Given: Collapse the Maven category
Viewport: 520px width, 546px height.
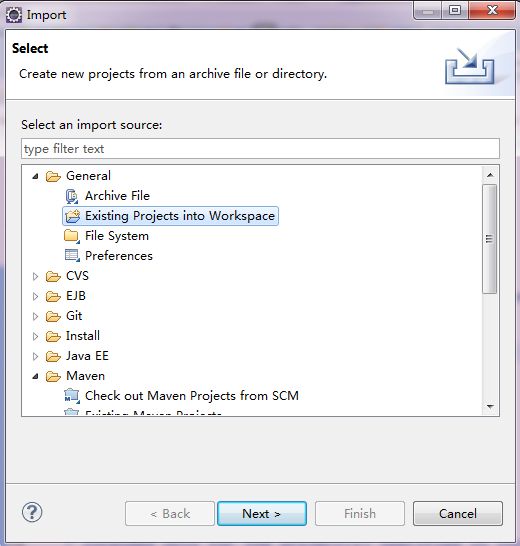Looking at the screenshot, I should (x=35, y=376).
